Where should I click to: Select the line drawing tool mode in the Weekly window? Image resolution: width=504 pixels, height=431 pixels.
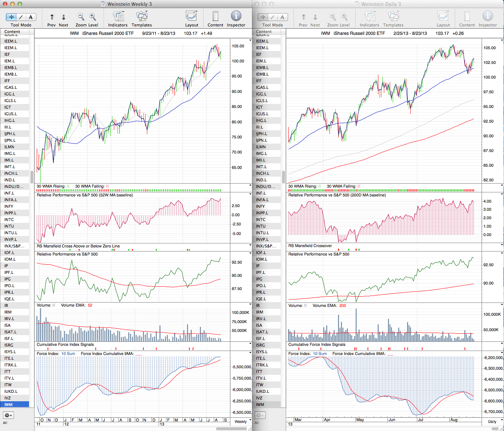coord(21,17)
